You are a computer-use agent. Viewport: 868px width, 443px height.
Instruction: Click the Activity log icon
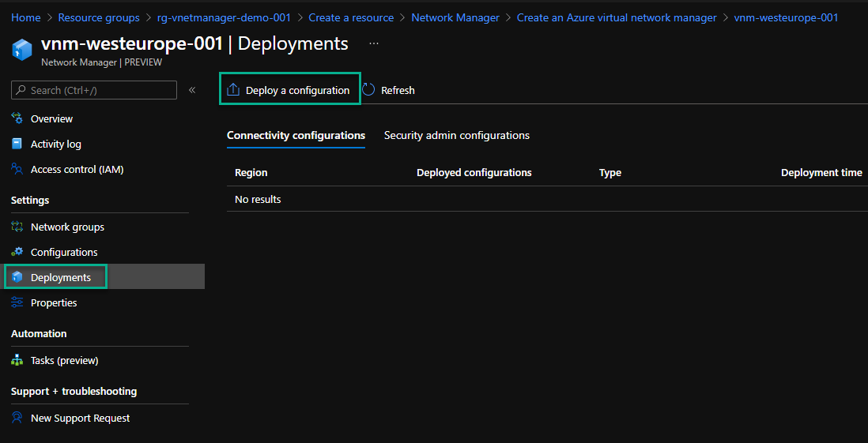tap(17, 144)
